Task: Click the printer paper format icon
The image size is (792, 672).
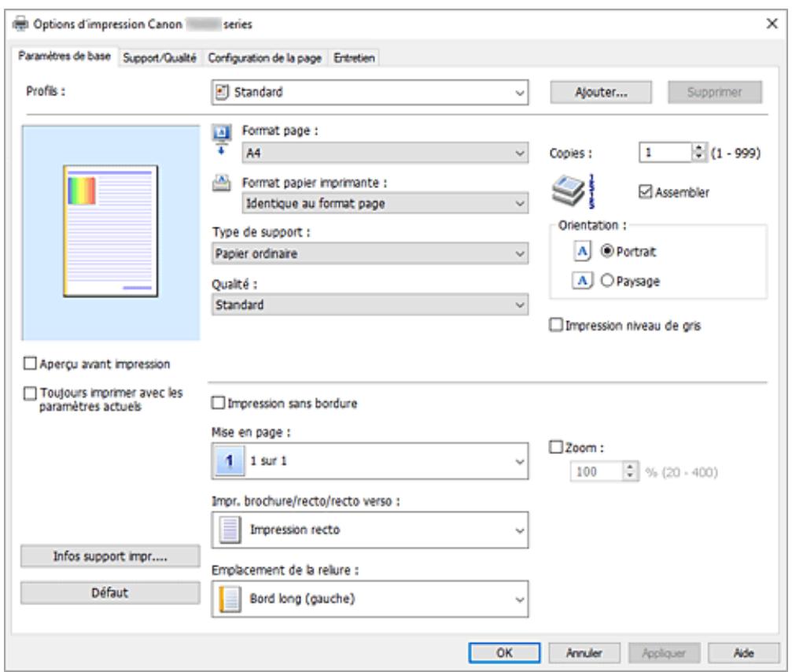Action: click(x=220, y=181)
